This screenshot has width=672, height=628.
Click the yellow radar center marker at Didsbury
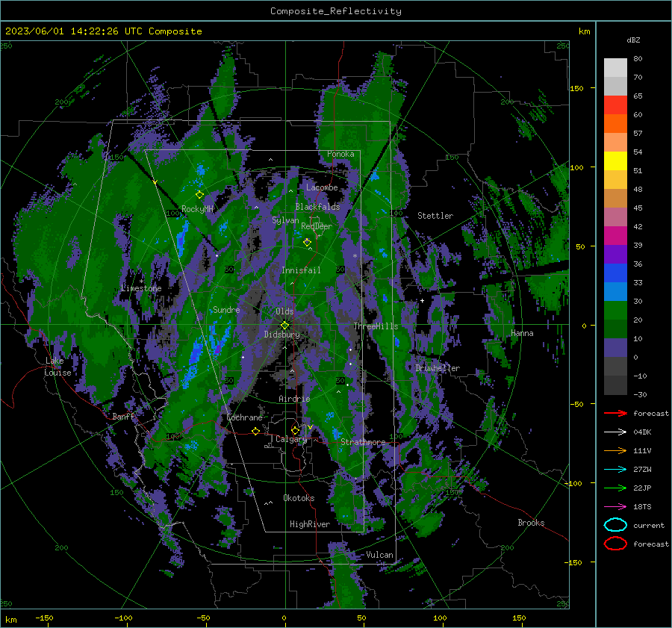[284, 326]
